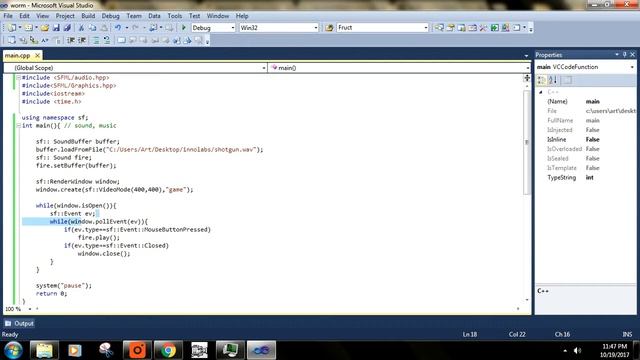
Task: Open File Explorer from the taskbar
Action: click(44, 350)
